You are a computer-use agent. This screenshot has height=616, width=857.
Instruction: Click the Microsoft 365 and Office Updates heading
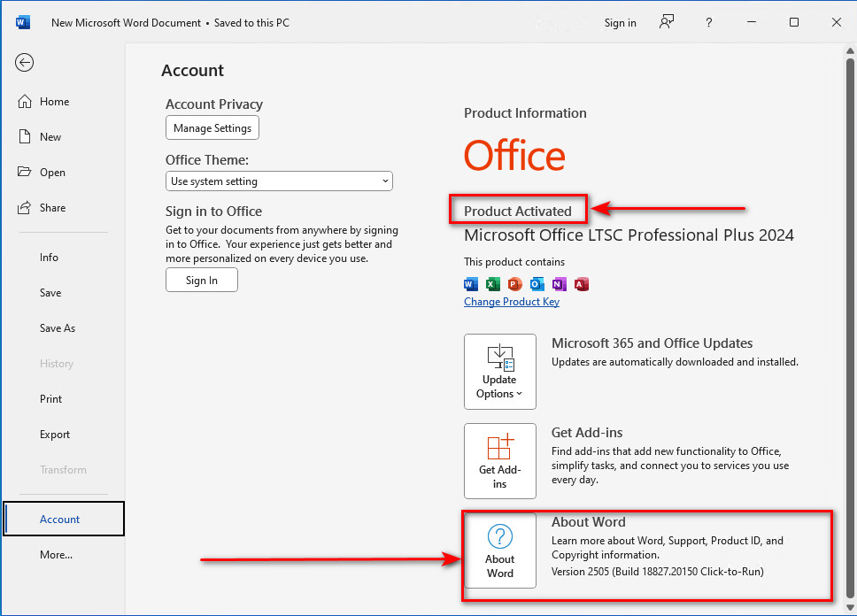[x=652, y=343]
